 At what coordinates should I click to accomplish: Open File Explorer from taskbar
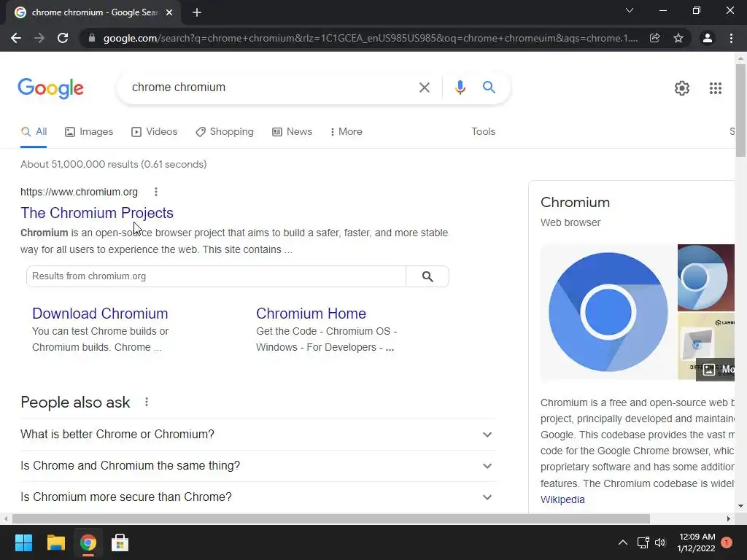55,542
